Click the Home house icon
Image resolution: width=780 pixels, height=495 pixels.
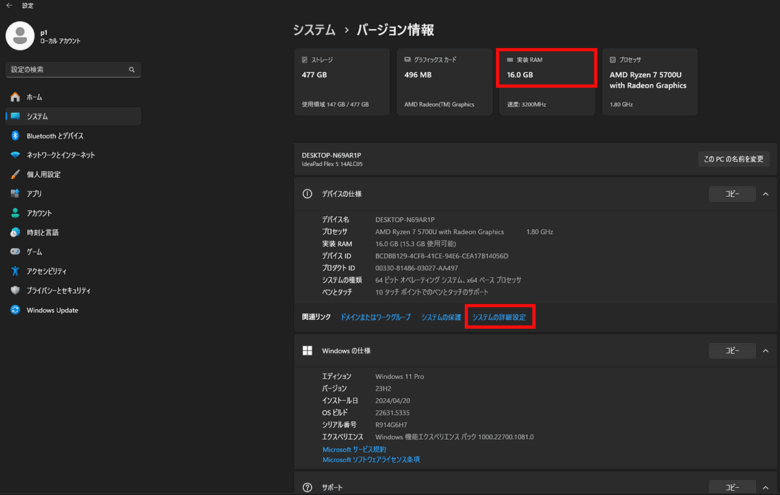[15, 97]
